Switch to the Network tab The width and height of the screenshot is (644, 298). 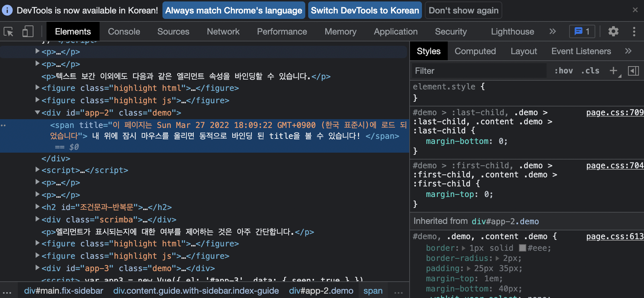[x=223, y=32]
